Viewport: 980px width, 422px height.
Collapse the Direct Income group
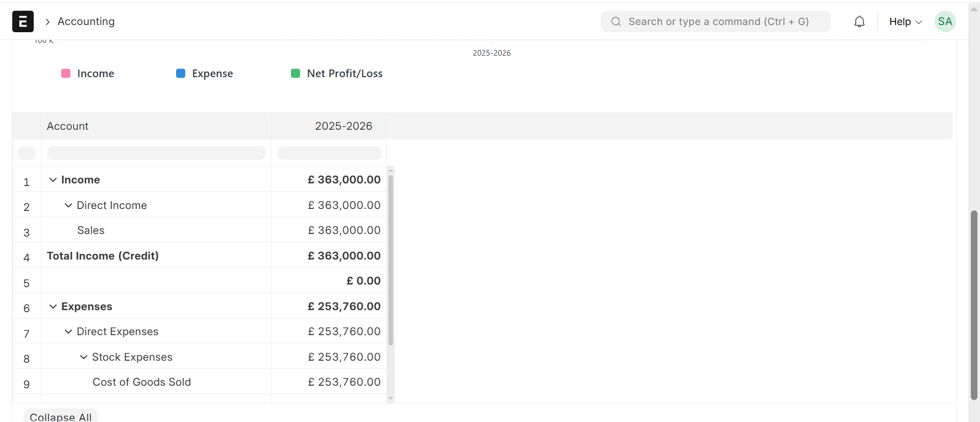[68, 205]
